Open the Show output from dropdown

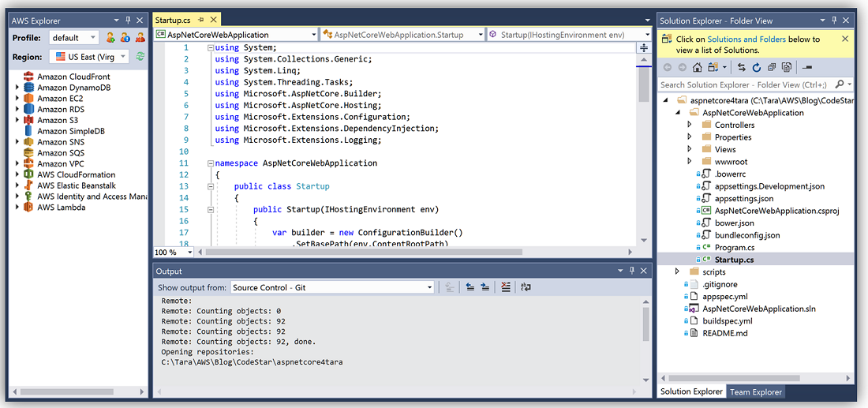(x=332, y=287)
